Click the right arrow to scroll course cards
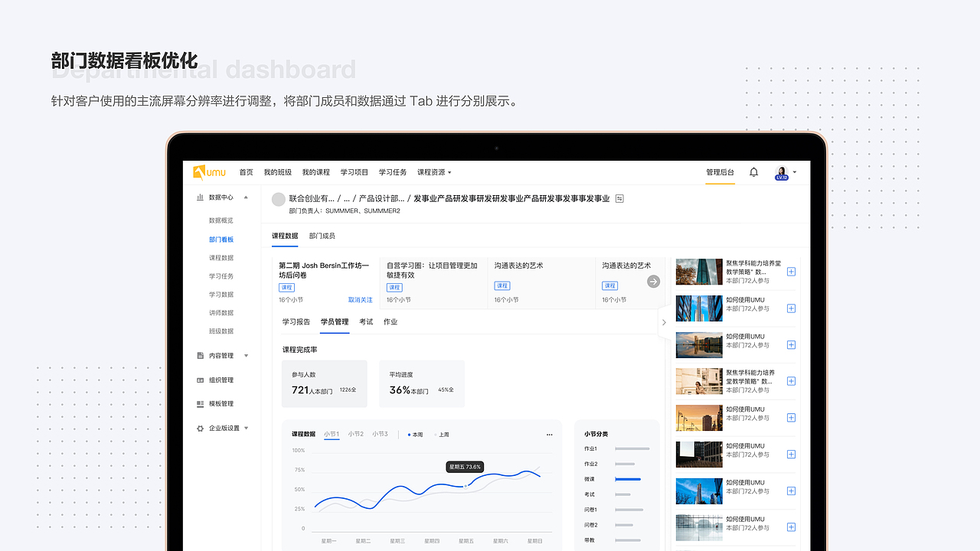 653,282
